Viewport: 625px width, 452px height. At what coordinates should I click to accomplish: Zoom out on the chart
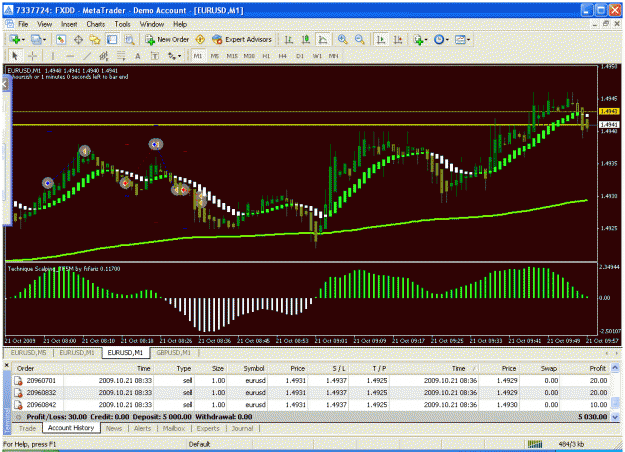click(x=360, y=39)
